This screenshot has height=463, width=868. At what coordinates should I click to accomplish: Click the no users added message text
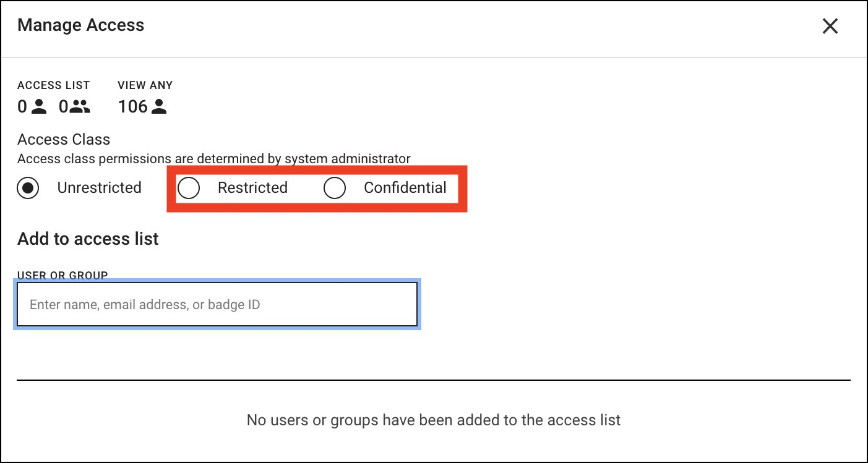click(433, 420)
